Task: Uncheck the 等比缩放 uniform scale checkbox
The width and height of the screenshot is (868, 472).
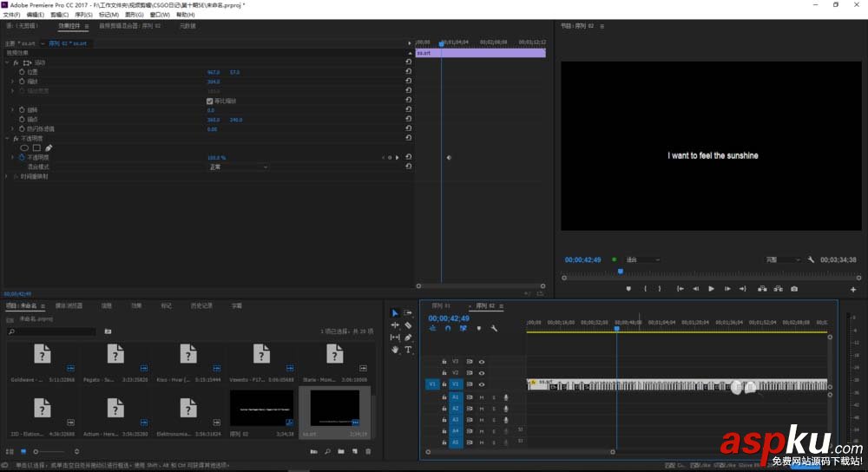Action: pos(210,102)
